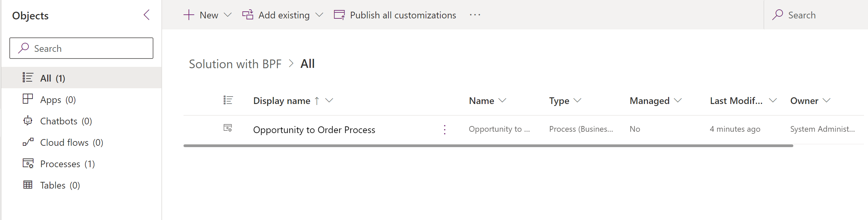Collapse the Objects pane with the chevron
868x220 pixels.
146,15
